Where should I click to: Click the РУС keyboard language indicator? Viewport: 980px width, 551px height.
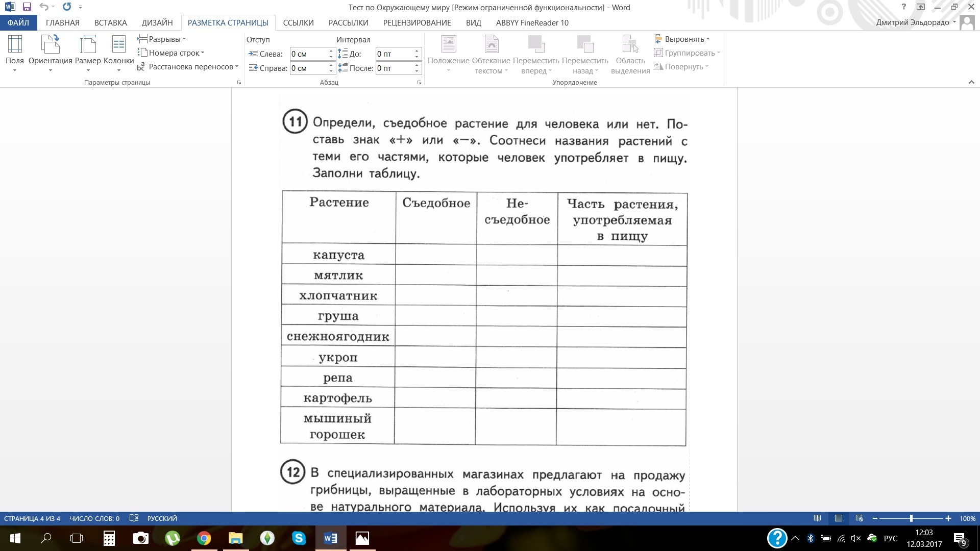coord(890,538)
